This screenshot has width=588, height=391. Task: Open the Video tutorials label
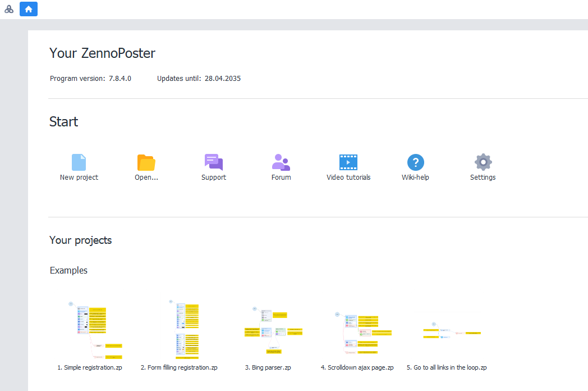[x=348, y=178]
